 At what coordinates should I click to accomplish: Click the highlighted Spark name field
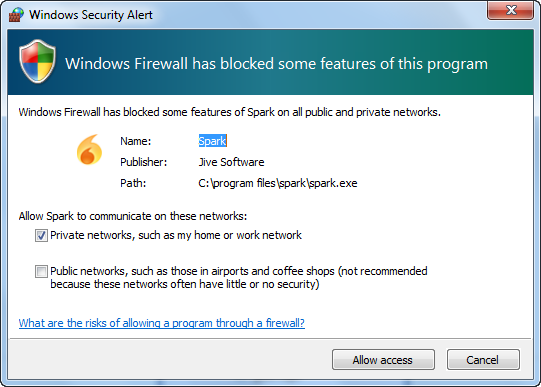213,141
